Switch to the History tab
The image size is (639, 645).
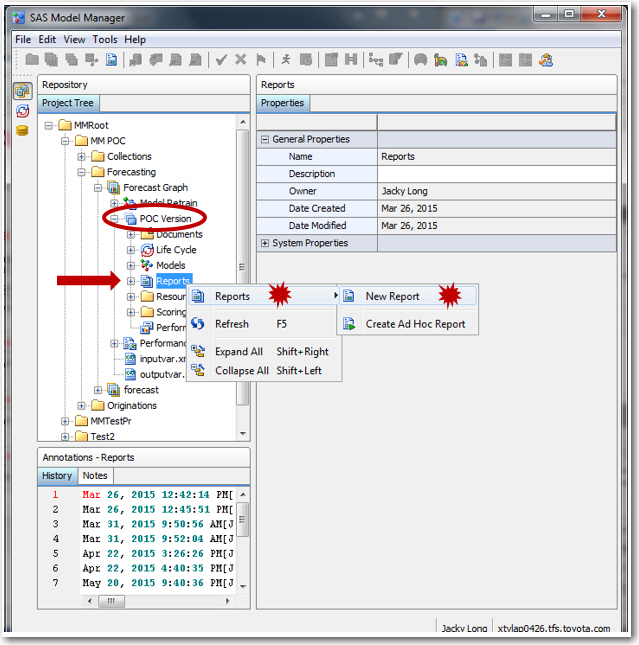(x=57, y=476)
